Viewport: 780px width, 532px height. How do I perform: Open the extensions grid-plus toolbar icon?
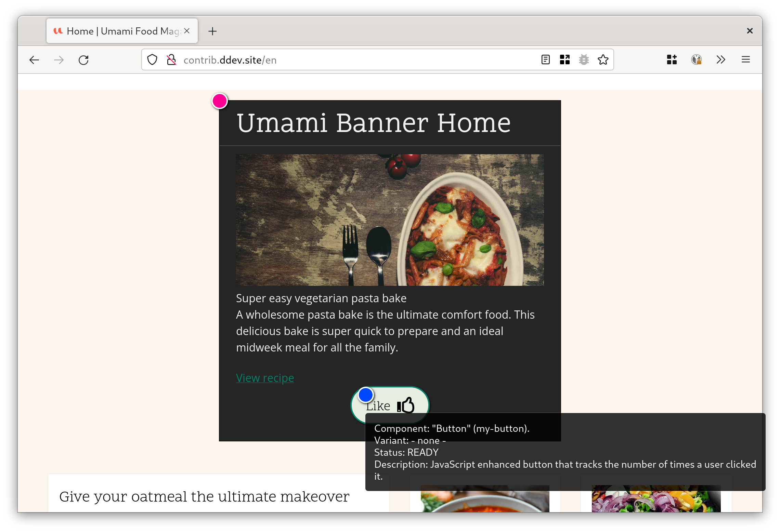pyautogui.click(x=672, y=60)
